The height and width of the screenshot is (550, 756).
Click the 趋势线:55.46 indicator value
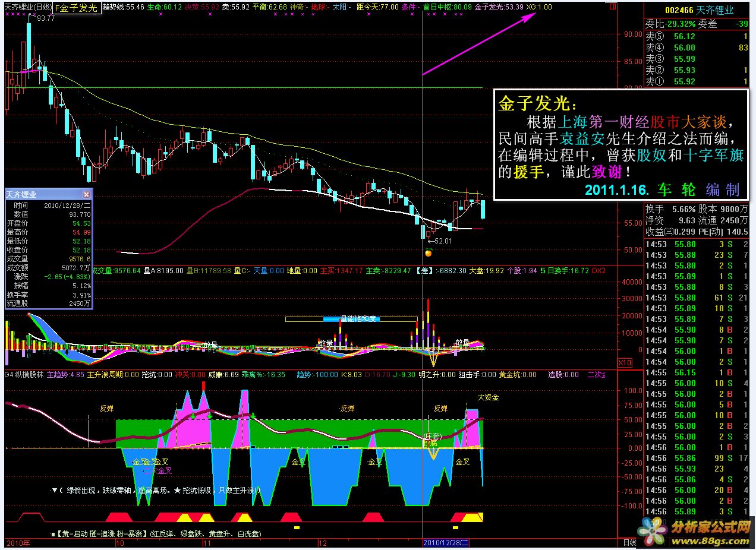point(123,7)
